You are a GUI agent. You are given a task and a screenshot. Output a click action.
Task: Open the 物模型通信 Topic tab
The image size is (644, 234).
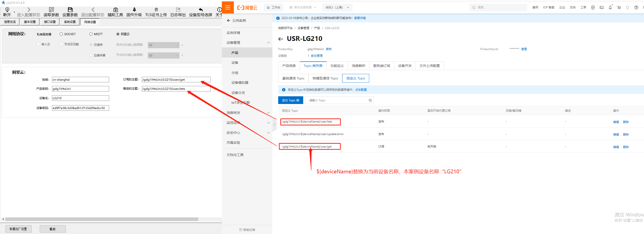pyautogui.click(x=325, y=78)
